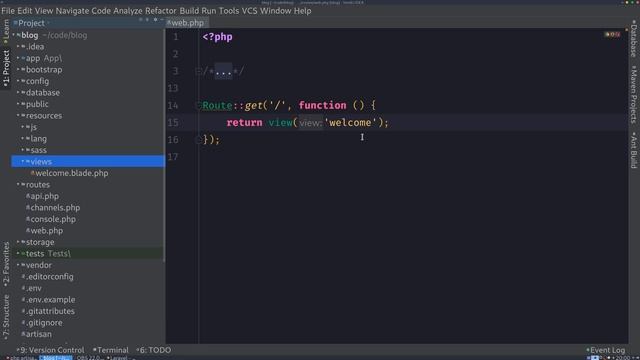Toggle the Ant Build tool window
640x360 pixels.
click(634, 150)
